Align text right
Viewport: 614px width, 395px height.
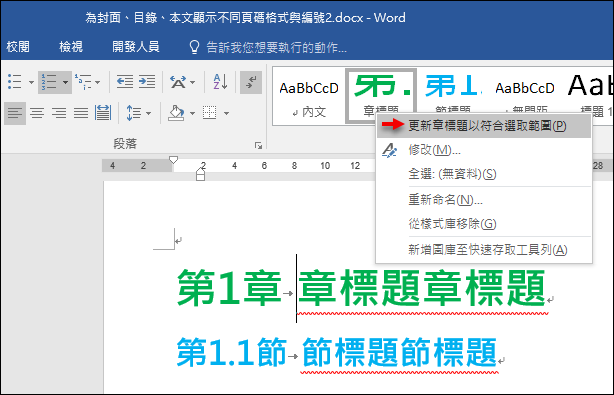[x=59, y=113]
